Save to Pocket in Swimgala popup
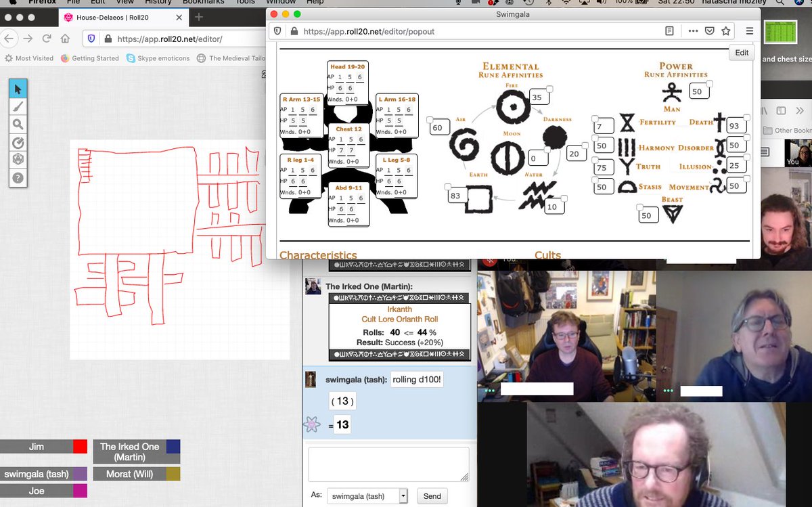The width and height of the screenshot is (812, 507). pos(710,31)
